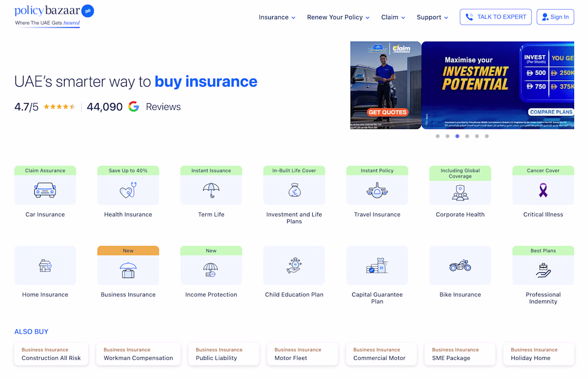Screen dimensions: 588x378
Task: Click the star rating icons
Action: 60,106
